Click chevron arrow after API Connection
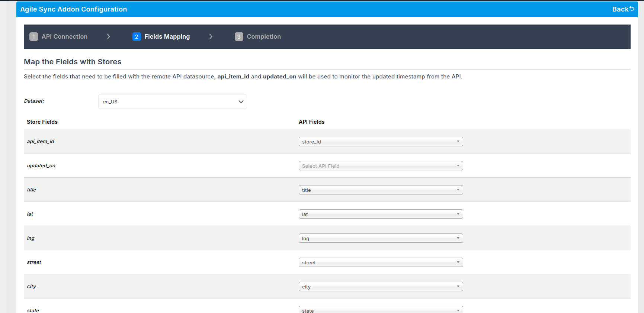Screen dimensions: 644x313 [x=109, y=36]
